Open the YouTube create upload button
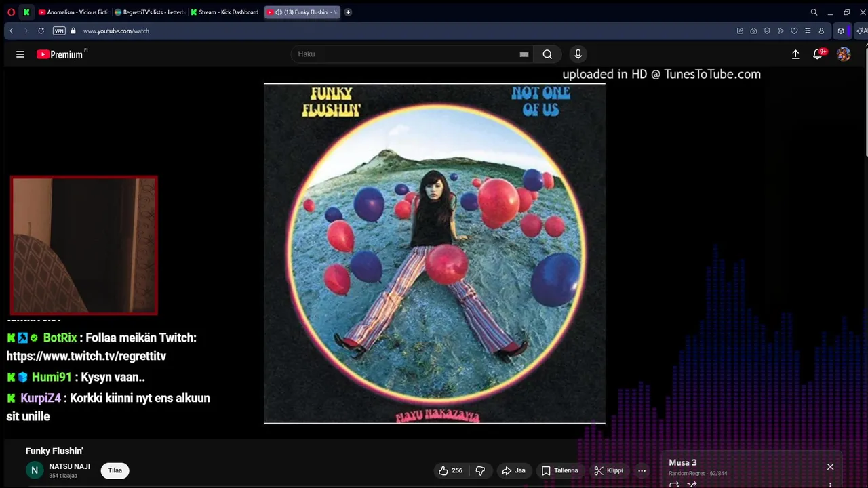Image resolution: width=868 pixels, height=488 pixels. tap(795, 54)
